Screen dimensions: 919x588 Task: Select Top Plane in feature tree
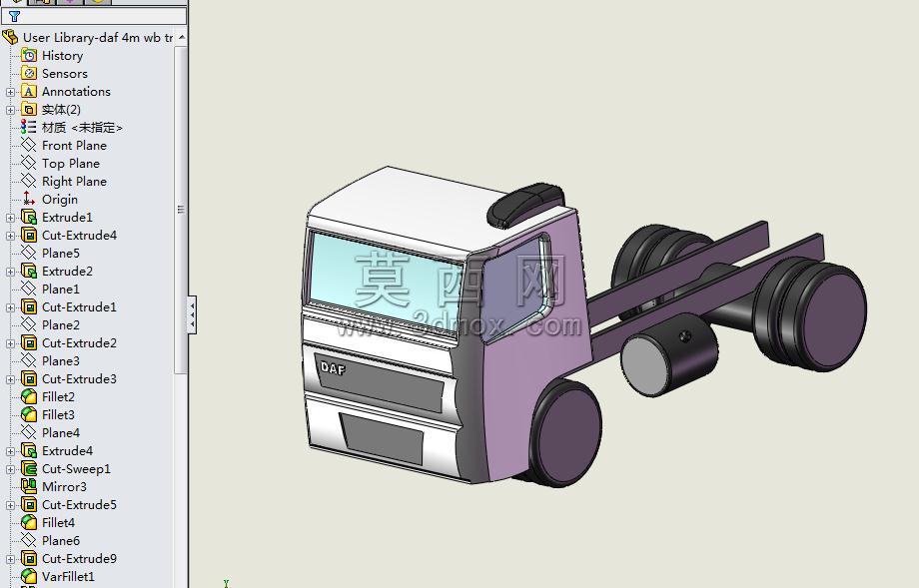coord(71,164)
